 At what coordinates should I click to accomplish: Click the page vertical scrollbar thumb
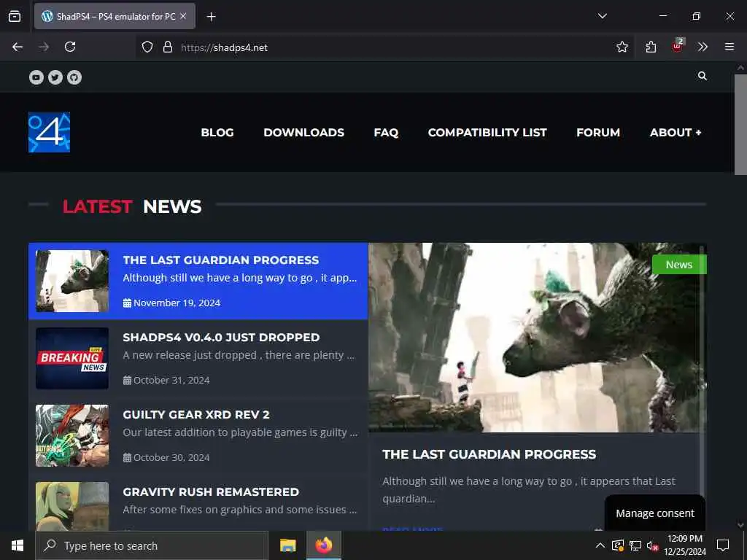click(x=740, y=125)
